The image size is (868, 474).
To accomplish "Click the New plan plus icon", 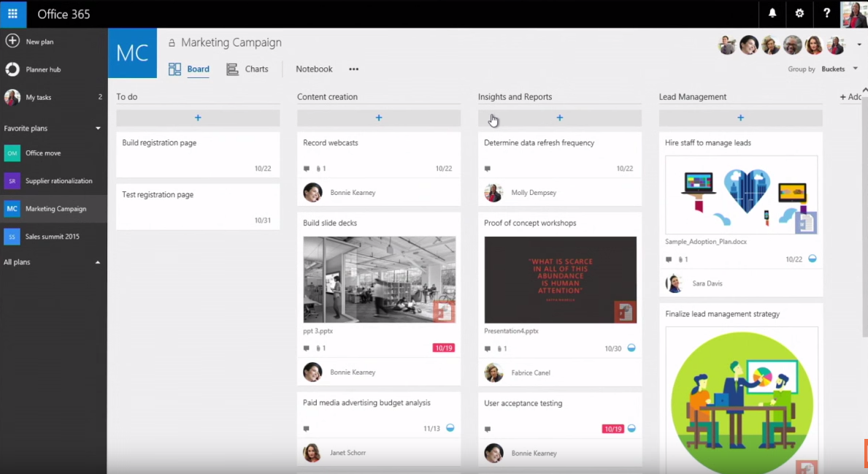I will coord(12,41).
